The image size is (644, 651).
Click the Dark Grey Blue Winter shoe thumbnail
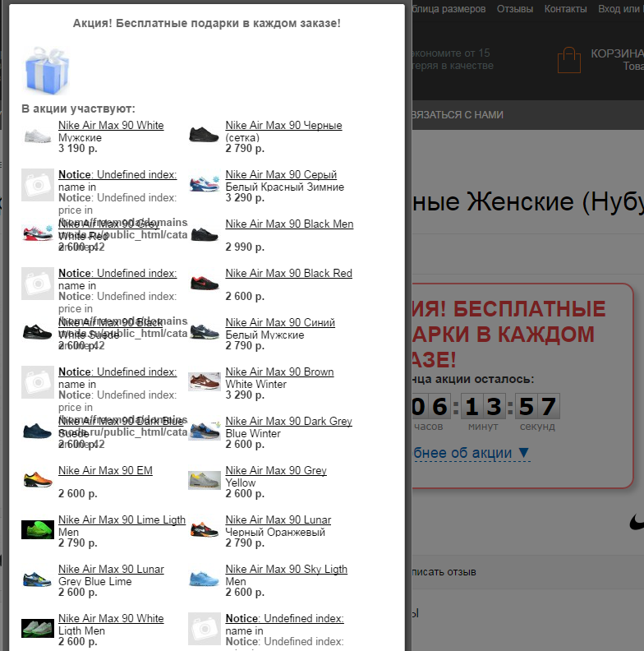(205, 432)
